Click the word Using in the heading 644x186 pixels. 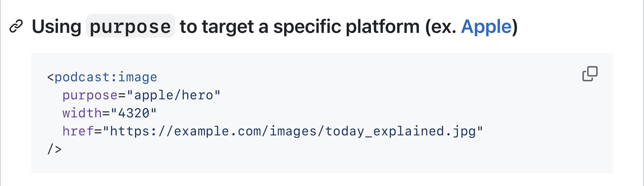click(57, 27)
